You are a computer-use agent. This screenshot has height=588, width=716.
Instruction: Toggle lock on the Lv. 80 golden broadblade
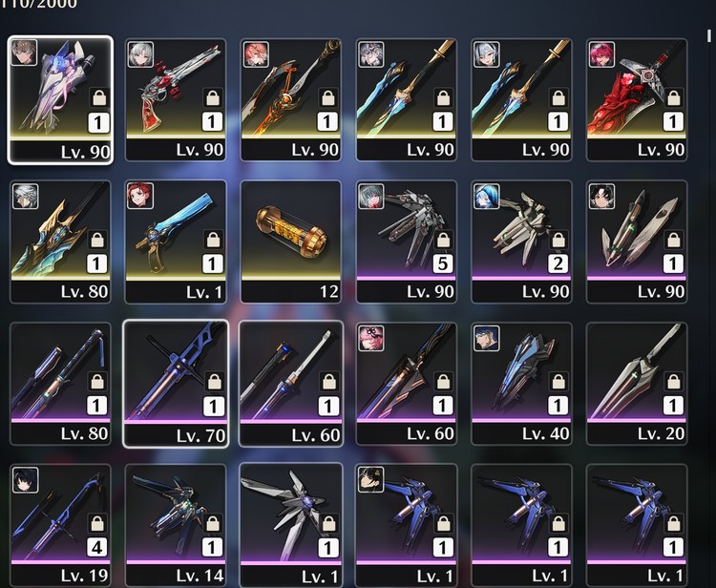tap(96, 240)
